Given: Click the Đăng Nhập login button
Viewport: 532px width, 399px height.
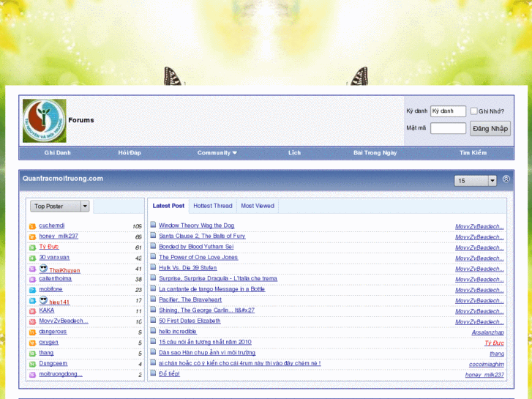Looking at the screenshot, I should point(490,129).
